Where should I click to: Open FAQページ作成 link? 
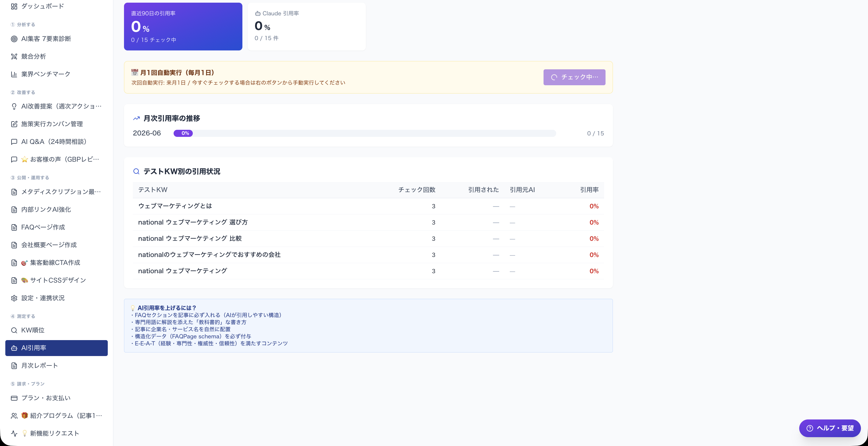[57, 227]
